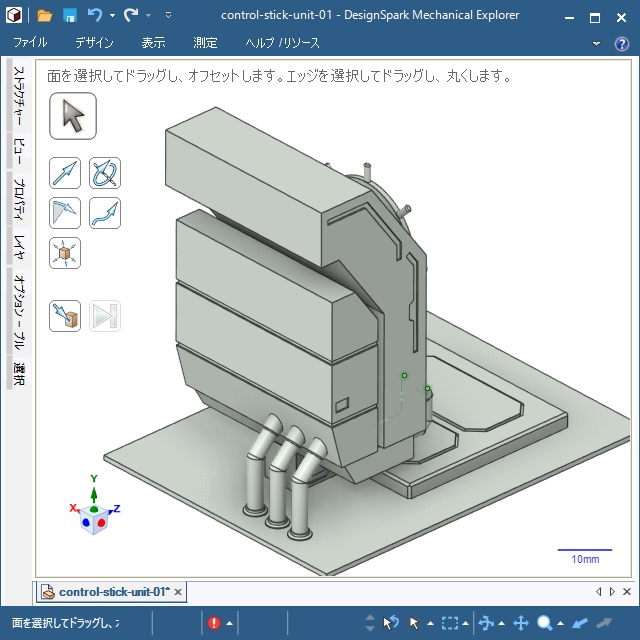Select the Scale body tool icon
The width and height of the screenshot is (640, 640).
click(x=65, y=252)
